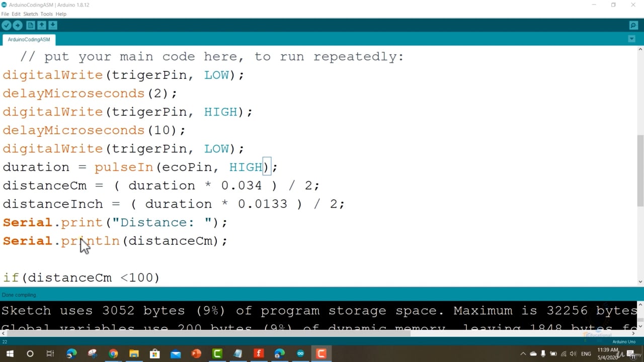Create a New sketch from the toolbar
The width and height of the screenshot is (644, 362).
pos(31,25)
